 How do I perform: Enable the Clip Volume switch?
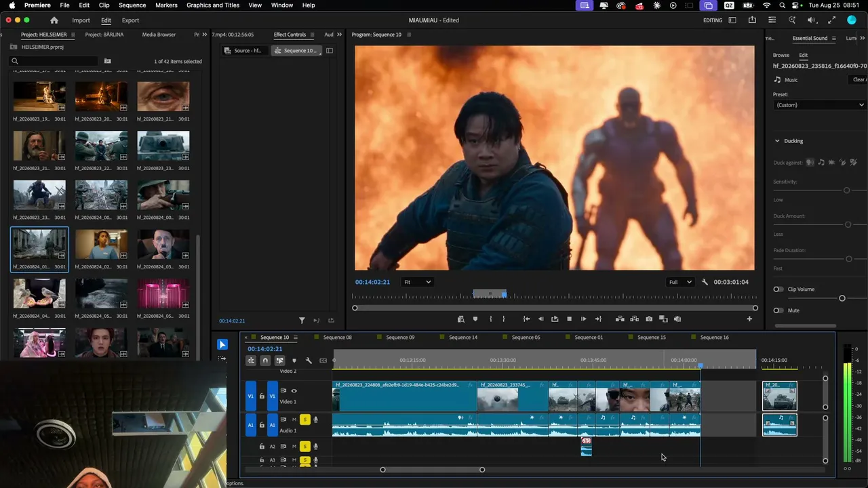778,289
